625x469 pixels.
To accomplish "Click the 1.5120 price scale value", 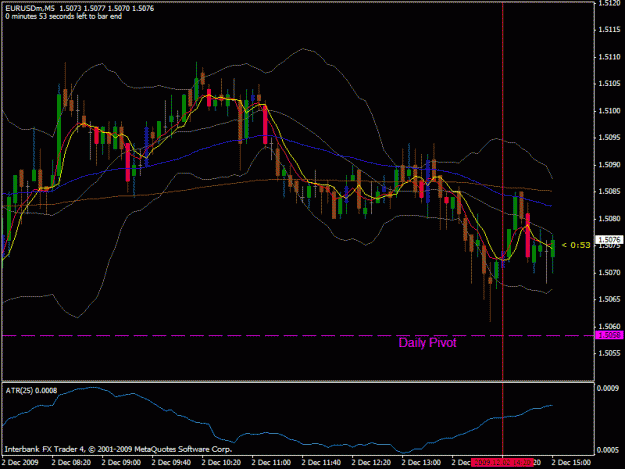I will click(609, 3).
